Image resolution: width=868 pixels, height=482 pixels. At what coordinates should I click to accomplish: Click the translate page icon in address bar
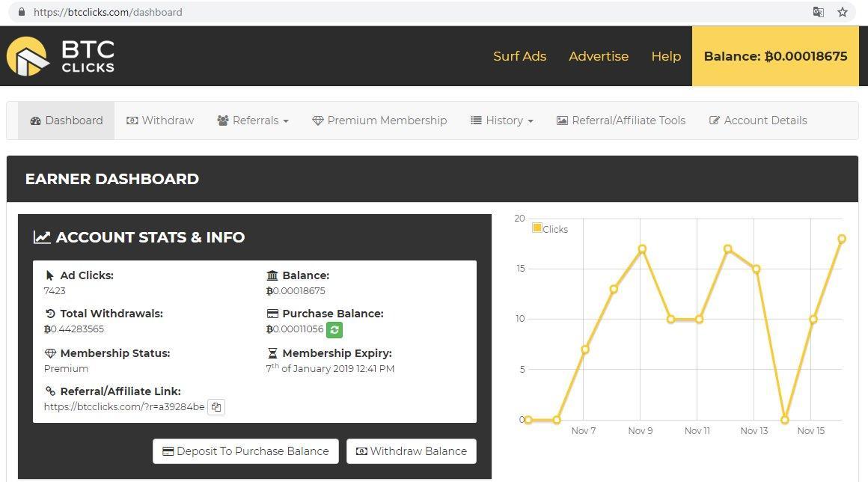point(818,12)
